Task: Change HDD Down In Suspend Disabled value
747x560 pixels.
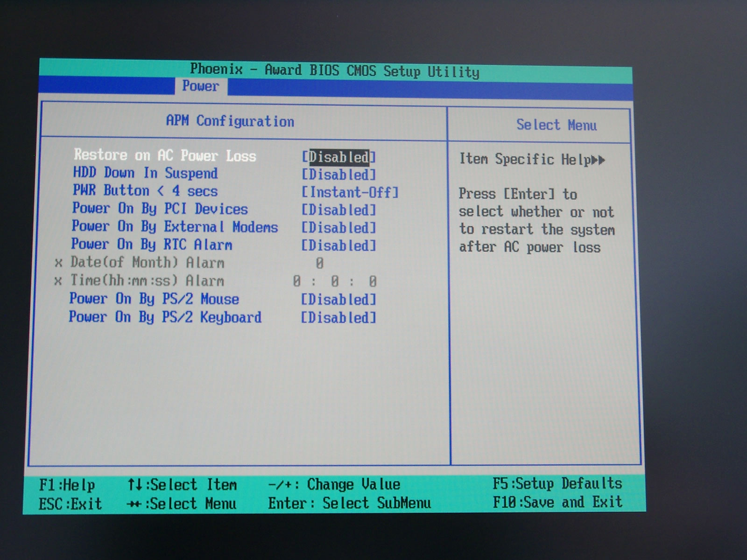Action: pyautogui.click(x=338, y=175)
